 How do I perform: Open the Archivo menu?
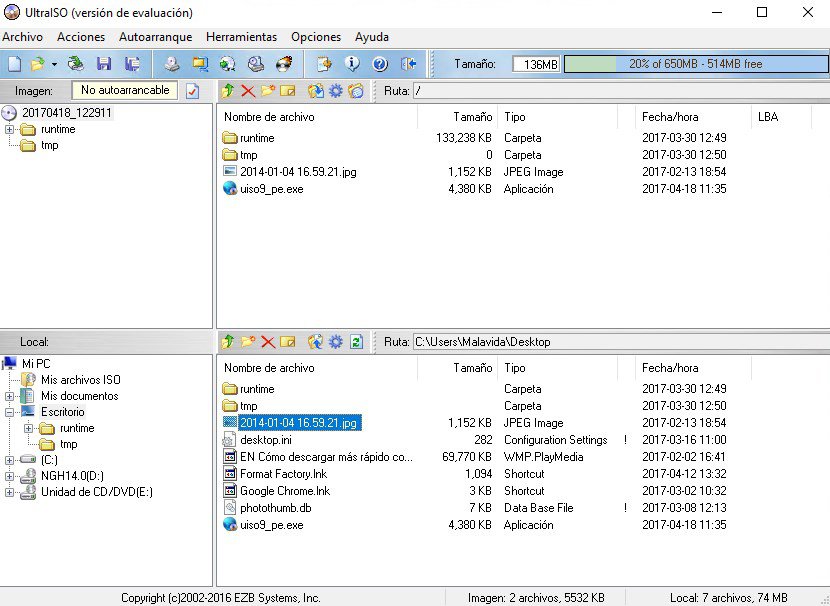[x=22, y=37]
